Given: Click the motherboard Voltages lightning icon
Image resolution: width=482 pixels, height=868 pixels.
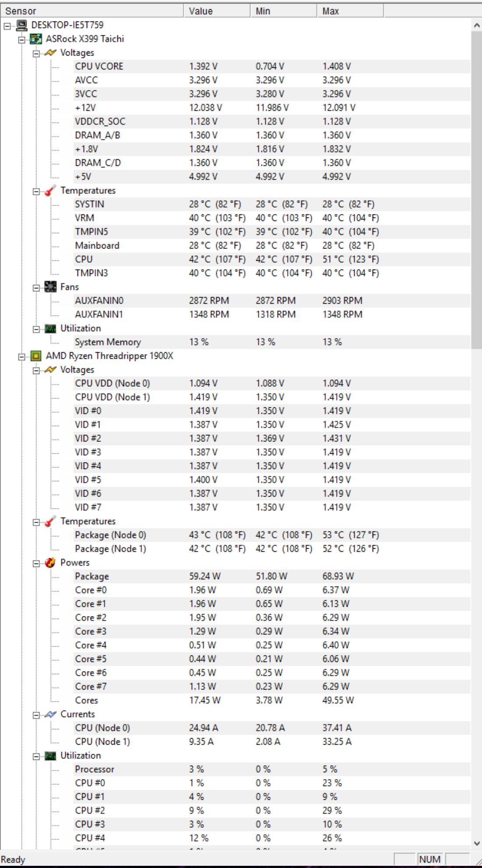Looking at the screenshot, I should point(50,52).
